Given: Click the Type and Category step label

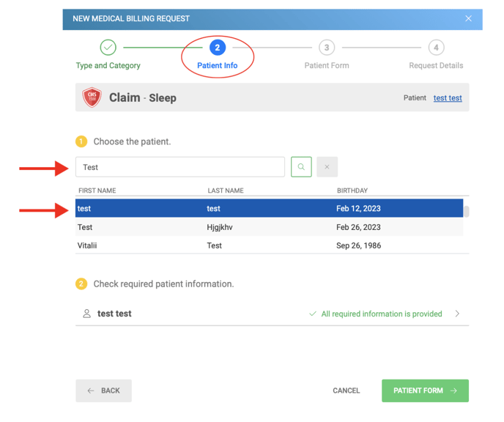Looking at the screenshot, I should pos(108,65).
